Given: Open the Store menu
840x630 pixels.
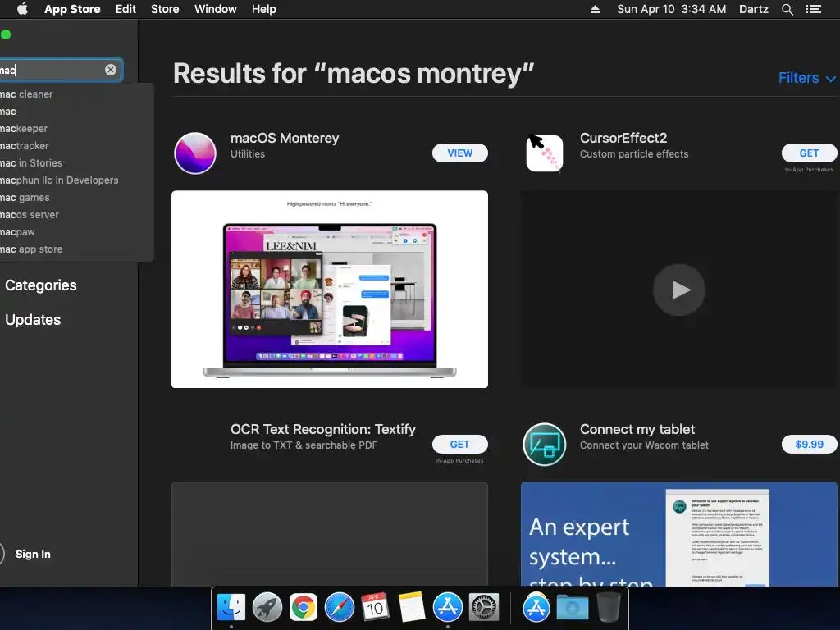Looking at the screenshot, I should 165,9.
